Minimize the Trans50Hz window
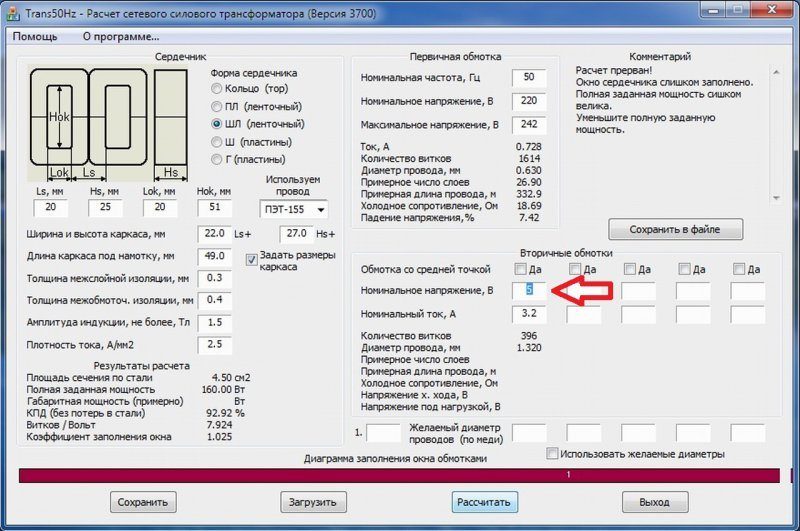Screen dimensions: 800x531 (714, 10)
